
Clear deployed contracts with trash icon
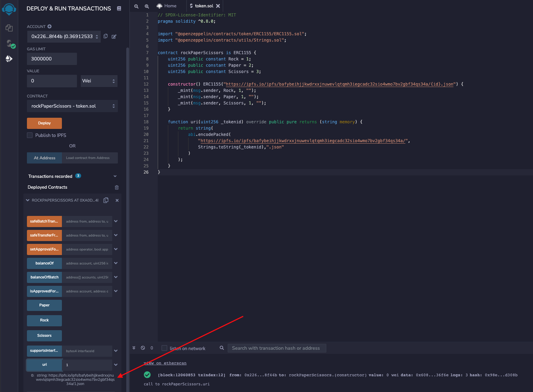click(x=117, y=188)
